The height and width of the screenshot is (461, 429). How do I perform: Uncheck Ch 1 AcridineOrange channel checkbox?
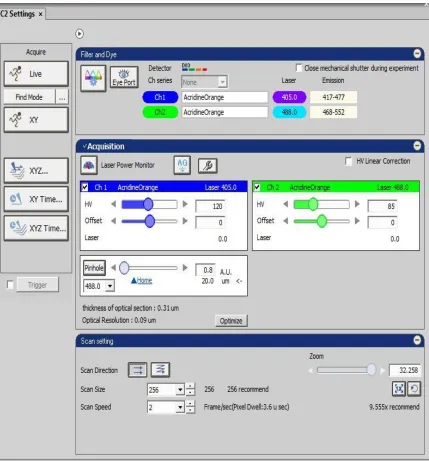[x=85, y=187]
